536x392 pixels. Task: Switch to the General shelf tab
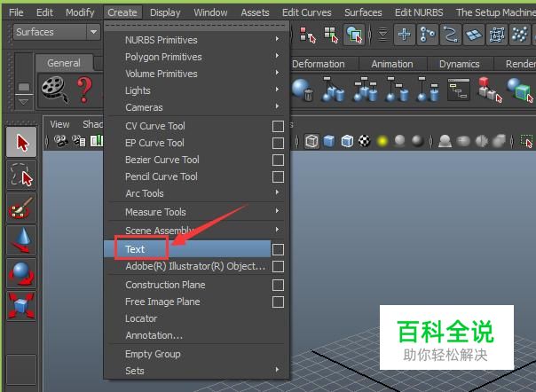click(64, 63)
